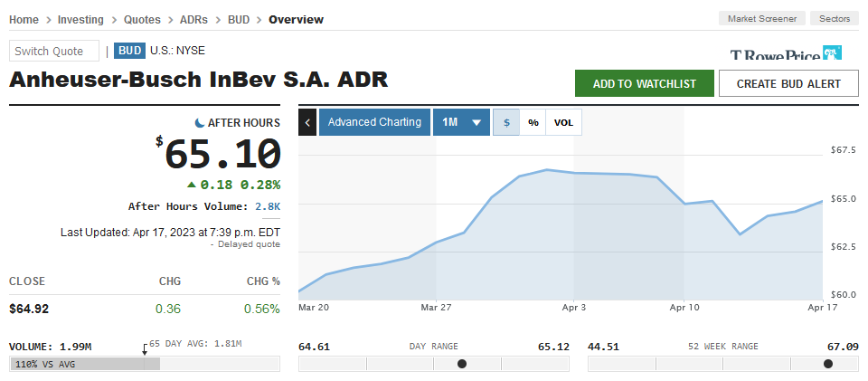Click the BUD ticker badge
This screenshot has height=381, width=868.
(130, 51)
